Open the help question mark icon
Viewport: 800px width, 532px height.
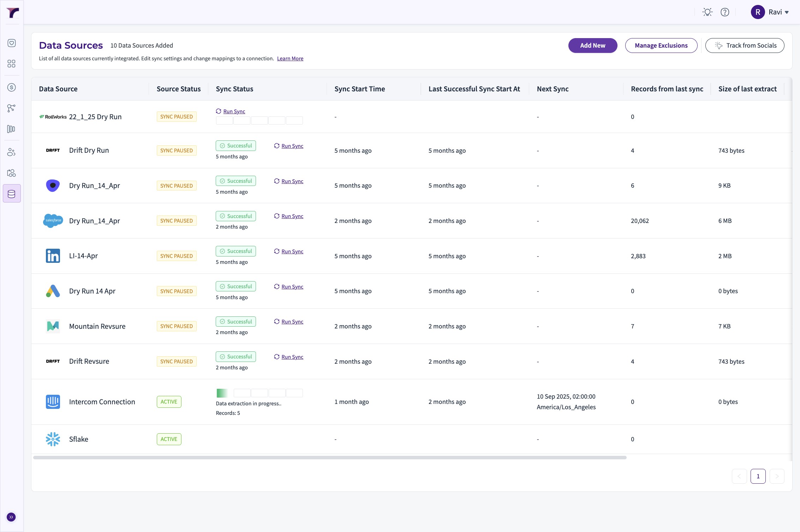point(725,12)
